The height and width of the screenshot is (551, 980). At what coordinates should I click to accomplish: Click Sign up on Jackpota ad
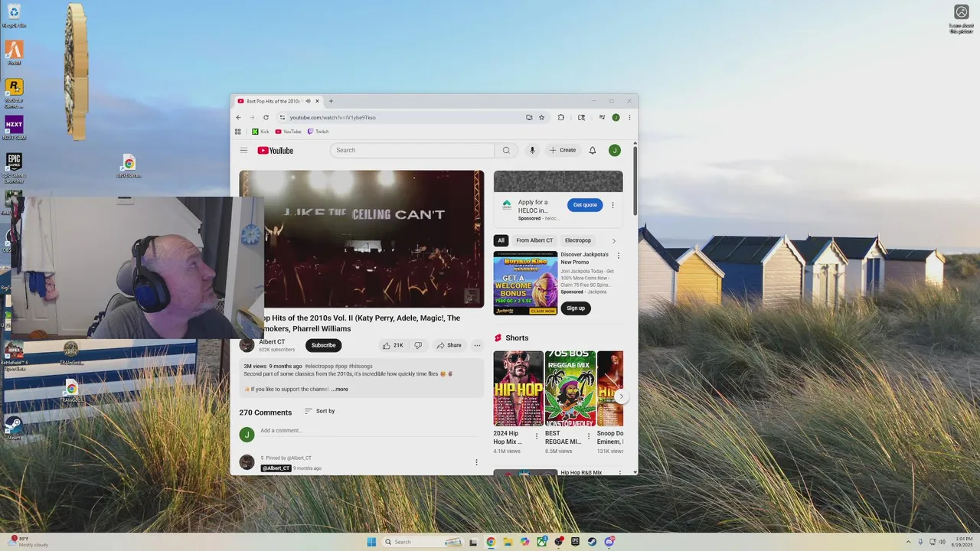[x=576, y=308]
